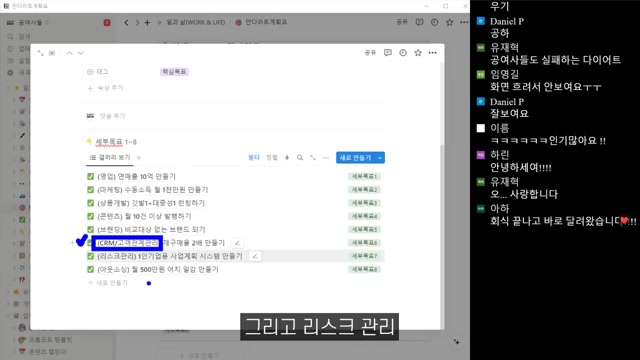Click the 태그 property label
Viewport: 640px width, 360px height.
(x=98, y=72)
